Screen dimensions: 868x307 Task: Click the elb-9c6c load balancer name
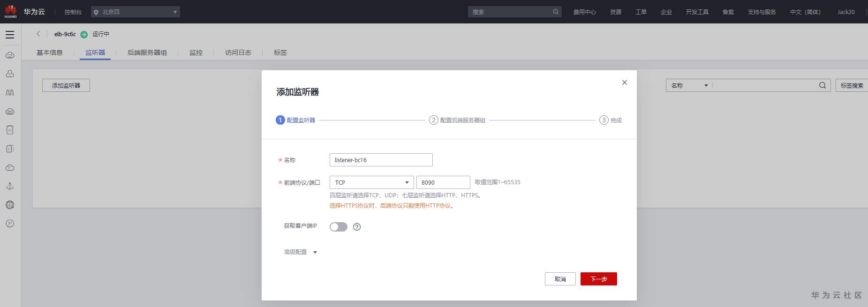(x=65, y=34)
